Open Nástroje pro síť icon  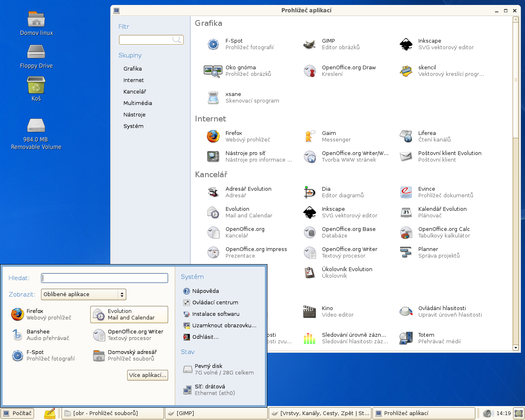(213, 156)
